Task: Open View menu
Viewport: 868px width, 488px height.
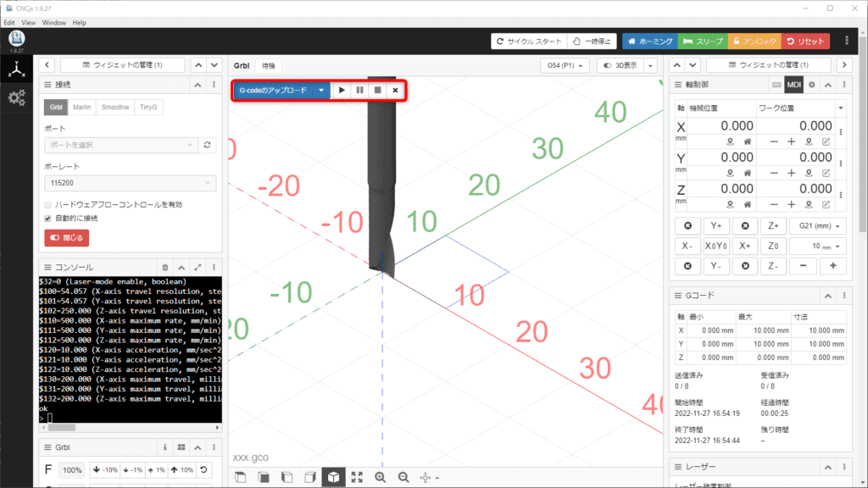Action: coord(28,23)
